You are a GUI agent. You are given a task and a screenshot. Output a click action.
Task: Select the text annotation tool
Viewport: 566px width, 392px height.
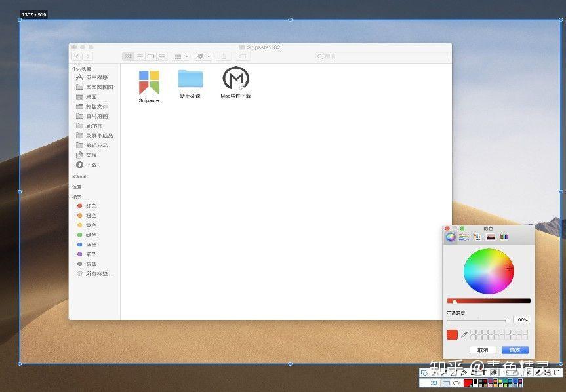point(484,372)
